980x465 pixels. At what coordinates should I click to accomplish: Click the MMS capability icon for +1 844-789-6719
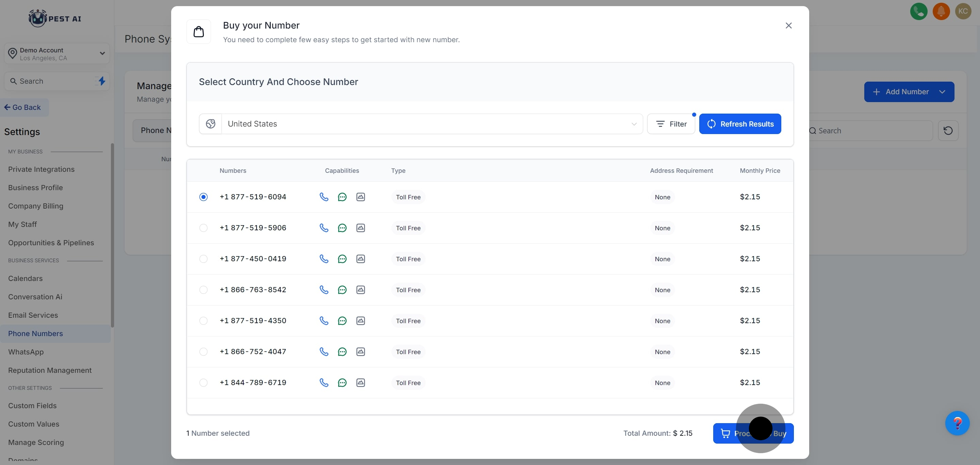tap(360, 382)
